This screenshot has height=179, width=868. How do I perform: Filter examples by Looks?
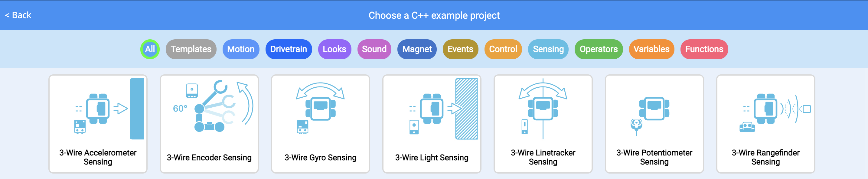pyautogui.click(x=334, y=49)
